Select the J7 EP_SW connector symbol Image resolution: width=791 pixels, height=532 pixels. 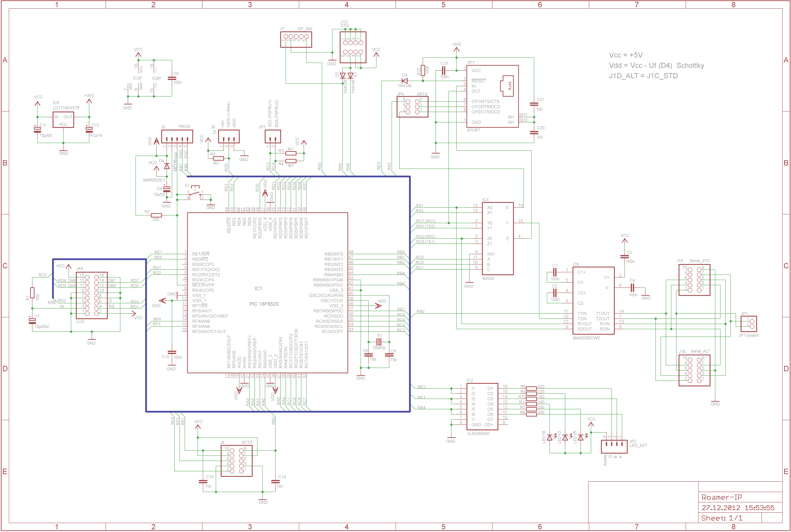point(296,39)
